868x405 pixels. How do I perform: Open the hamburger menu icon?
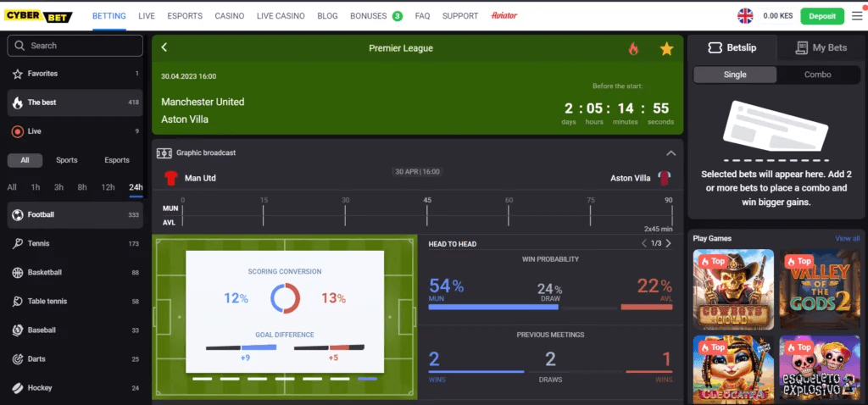pos(857,16)
